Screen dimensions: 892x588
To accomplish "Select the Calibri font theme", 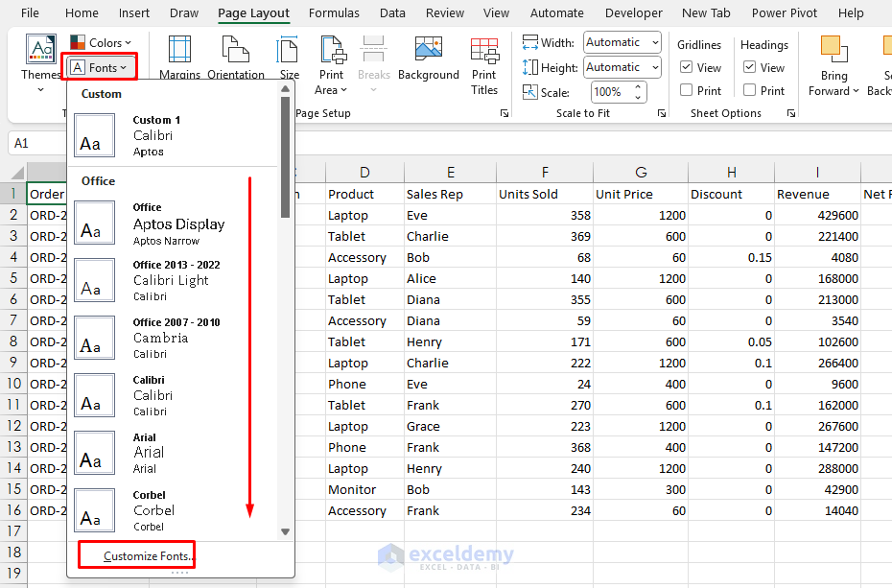I will [175, 395].
